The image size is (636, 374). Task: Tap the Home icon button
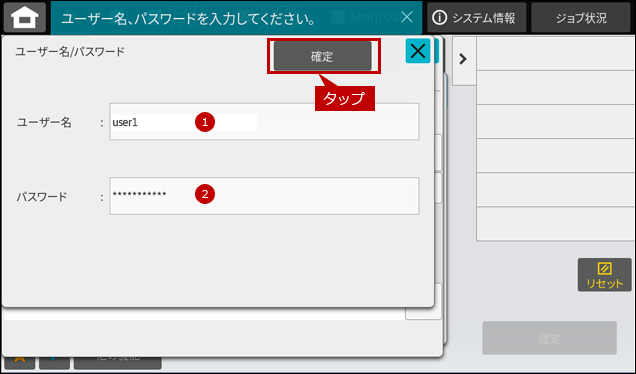click(x=24, y=17)
